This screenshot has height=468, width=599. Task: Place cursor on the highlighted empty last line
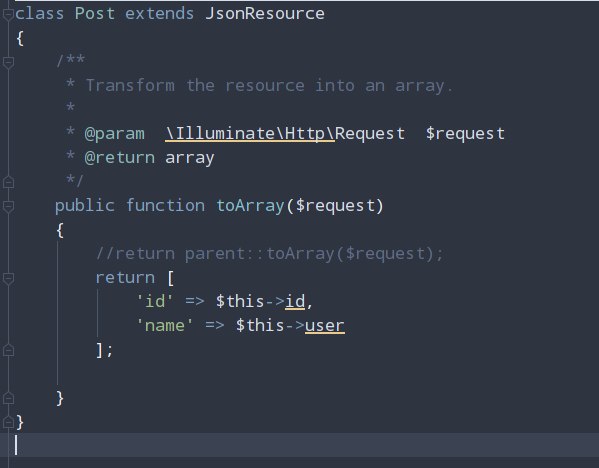pos(300,445)
